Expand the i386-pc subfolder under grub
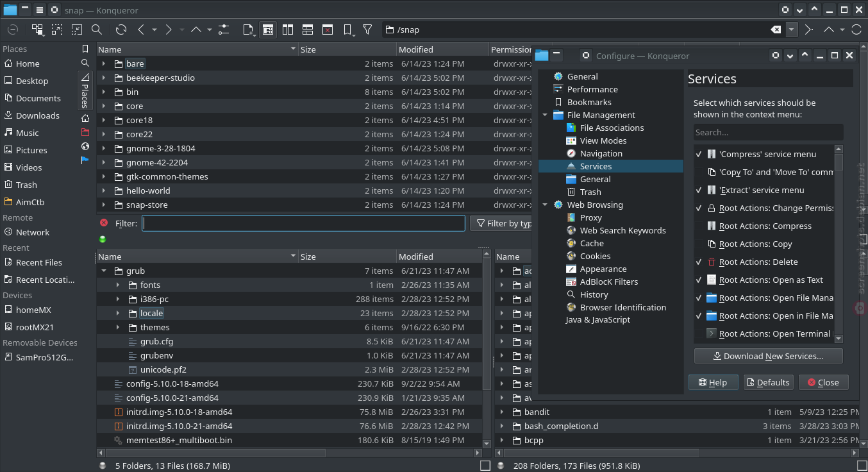 click(x=118, y=299)
